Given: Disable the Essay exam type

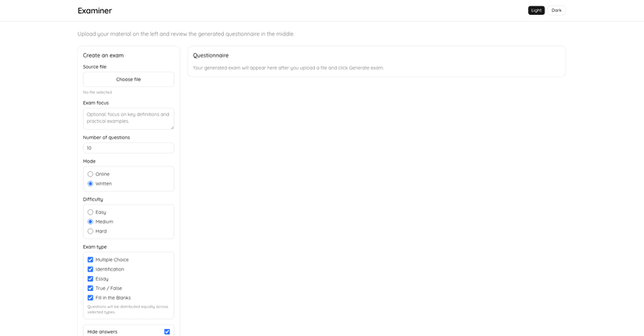Looking at the screenshot, I should [x=90, y=278].
